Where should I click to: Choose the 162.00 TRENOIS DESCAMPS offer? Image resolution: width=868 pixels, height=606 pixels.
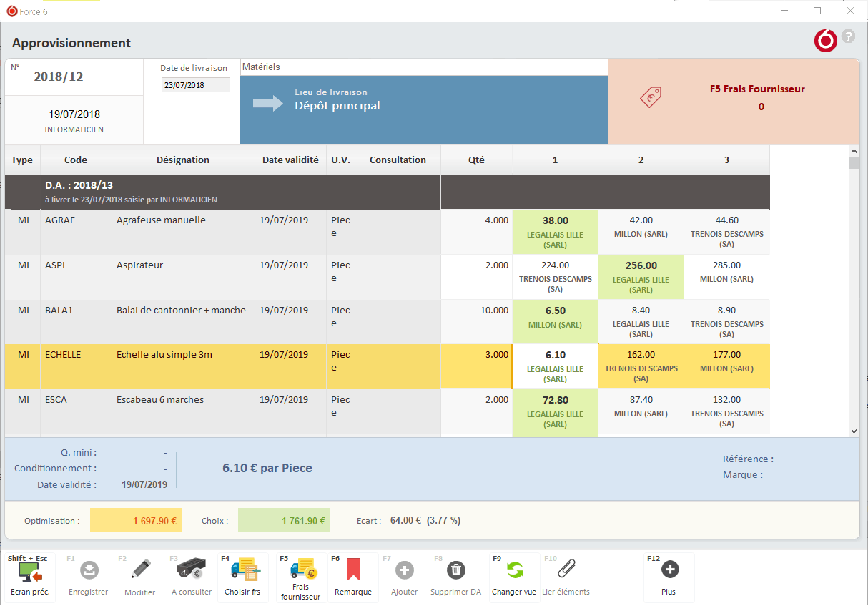641,367
